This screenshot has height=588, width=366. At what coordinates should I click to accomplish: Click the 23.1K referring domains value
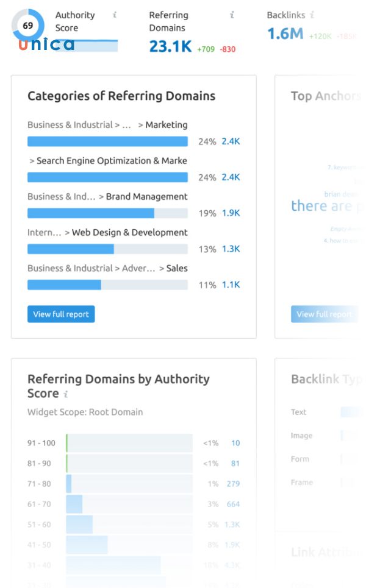pos(170,46)
